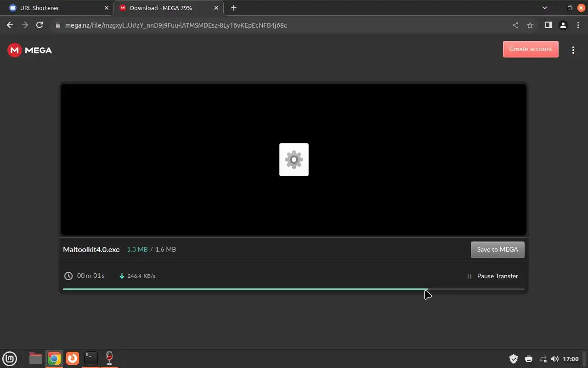The image size is (588, 368).
Task: Click the clock time-remaining icon
Action: (68, 276)
